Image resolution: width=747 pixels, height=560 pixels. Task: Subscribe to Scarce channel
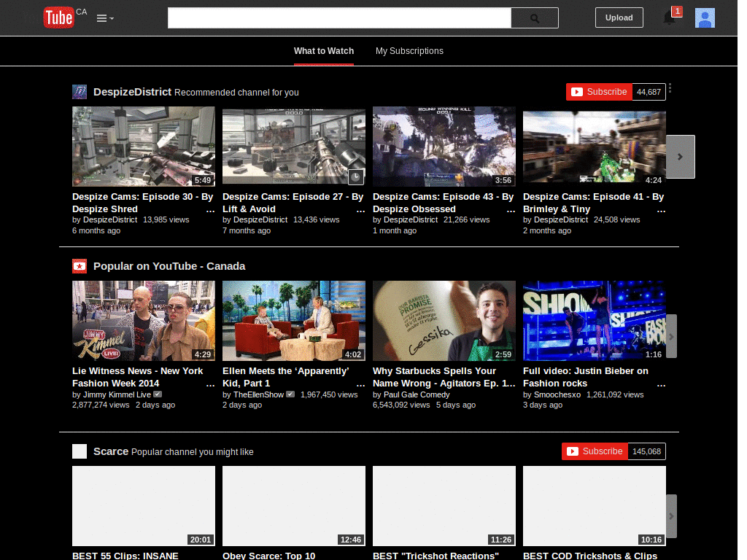click(x=595, y=451)
